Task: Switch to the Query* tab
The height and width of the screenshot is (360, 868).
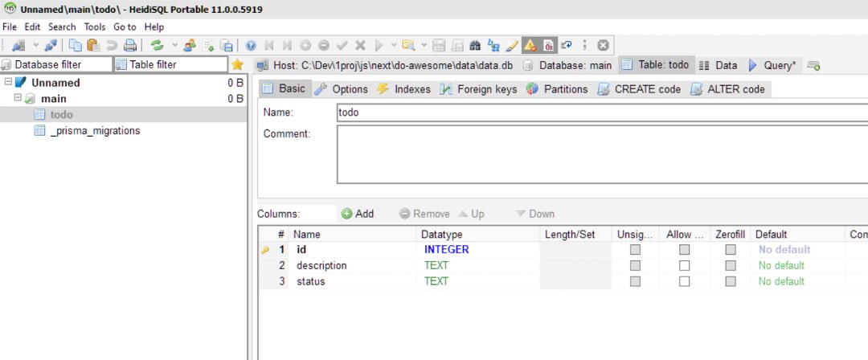Action: pyautogui.click(x=773, y=65)
